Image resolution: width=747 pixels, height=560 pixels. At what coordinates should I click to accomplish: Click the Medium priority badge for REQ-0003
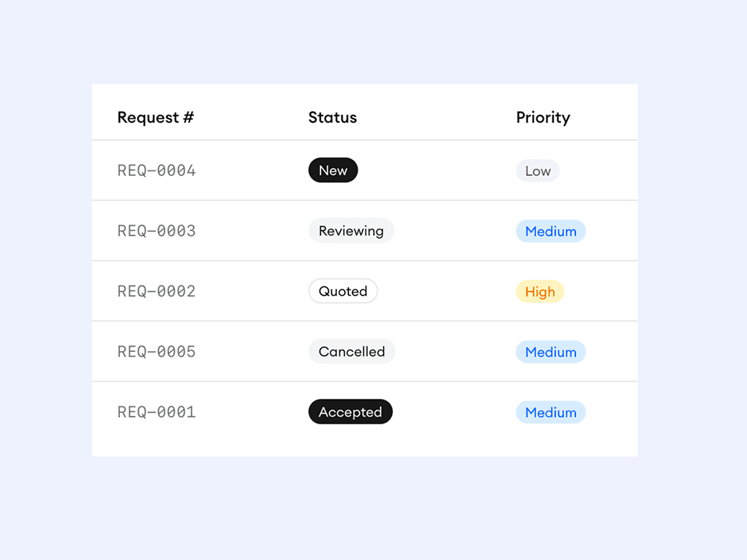pos(551,231)
